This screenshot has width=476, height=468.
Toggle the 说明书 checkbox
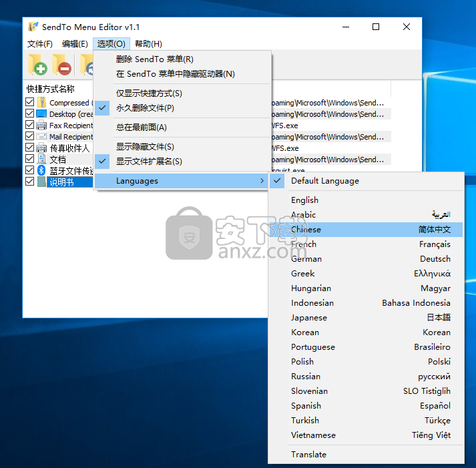click(30, 181)
